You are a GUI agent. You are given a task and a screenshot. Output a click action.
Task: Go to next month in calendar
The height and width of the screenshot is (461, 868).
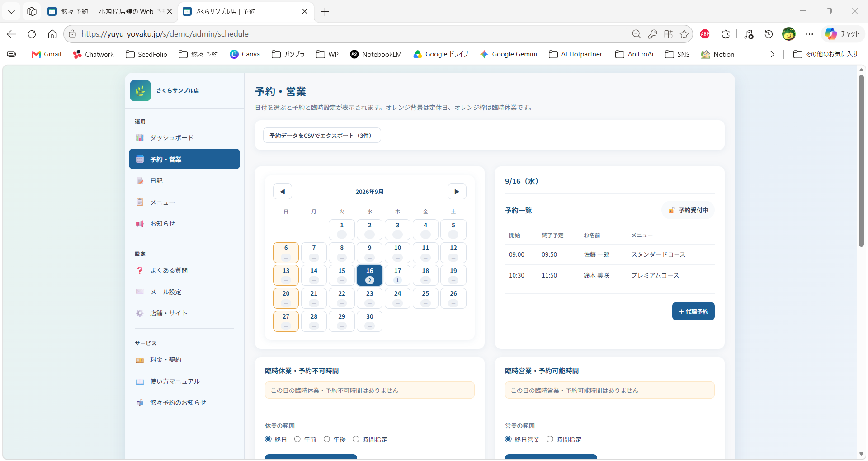[x=457, y=192]
